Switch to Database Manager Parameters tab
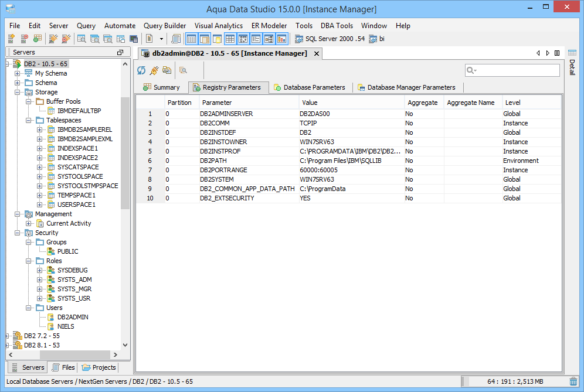 point(406,87)
